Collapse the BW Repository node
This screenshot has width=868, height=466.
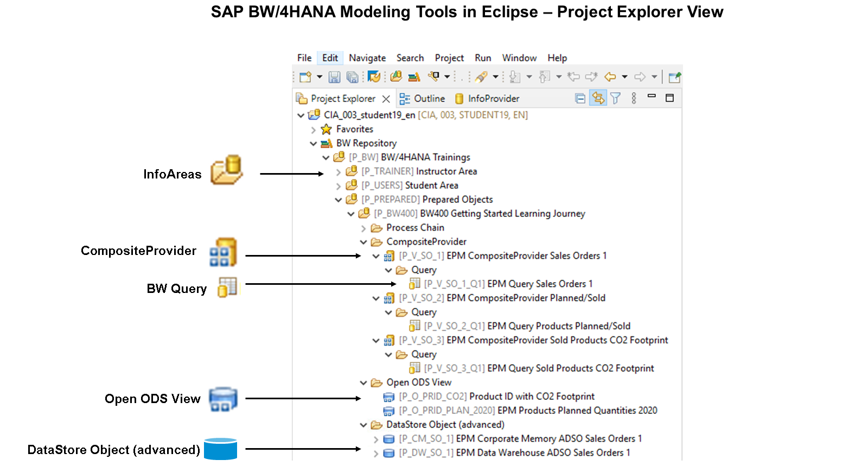[x=313, y=144]
